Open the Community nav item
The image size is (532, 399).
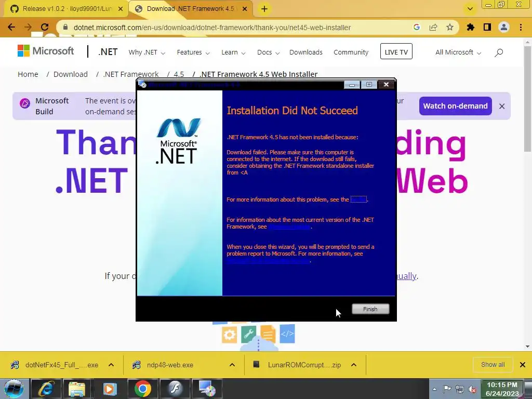point(351,52)
